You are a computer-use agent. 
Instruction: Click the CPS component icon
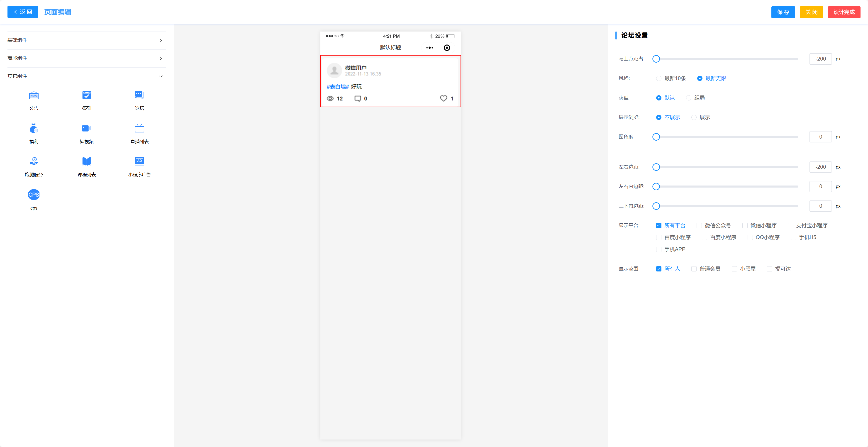(34, 195)
